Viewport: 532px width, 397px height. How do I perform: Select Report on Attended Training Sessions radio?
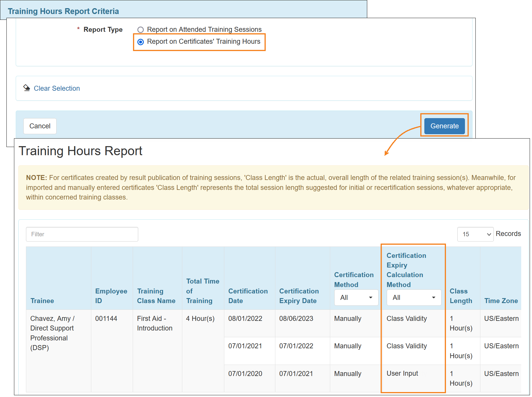[141, 30]
